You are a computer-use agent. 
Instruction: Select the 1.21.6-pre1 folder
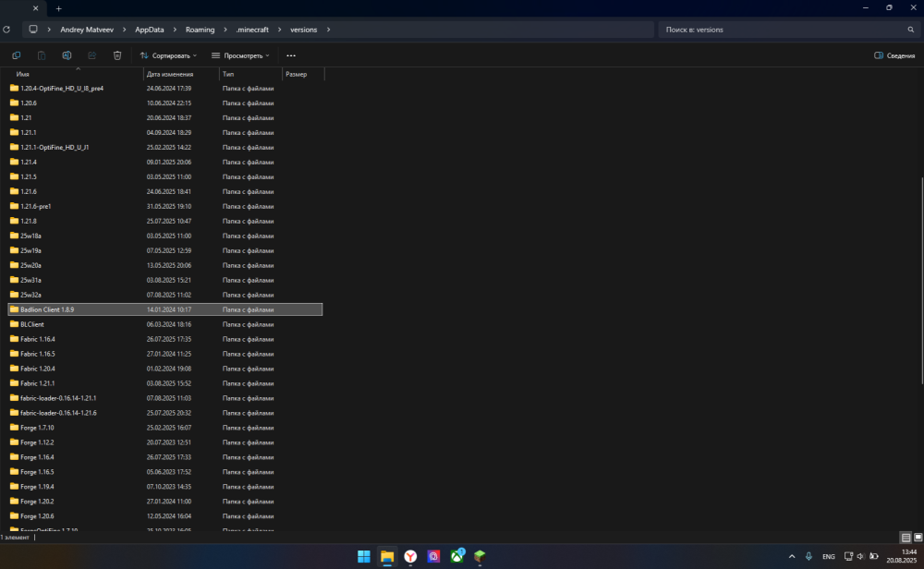(x=165, y=206)
